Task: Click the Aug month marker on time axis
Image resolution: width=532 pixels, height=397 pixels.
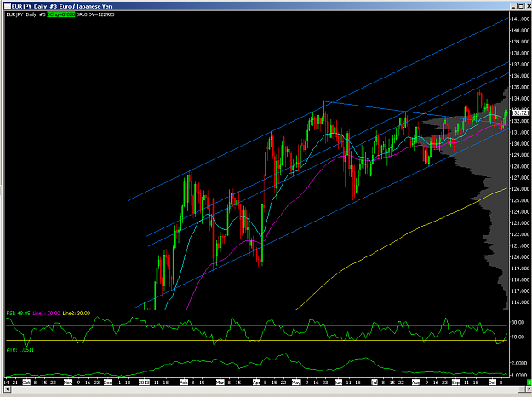Action: tap(416, 383)
